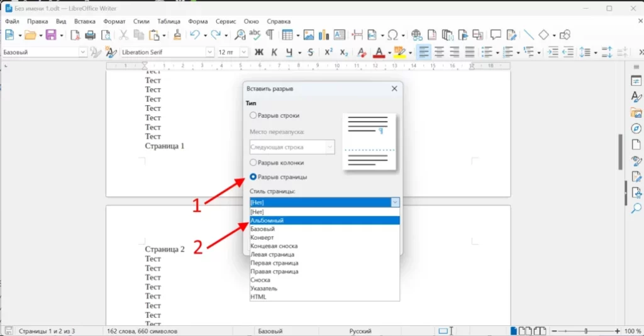The image size is (644, 336).
Task: Open the sidebar Properties icon
Action: [x=636, y=81]
